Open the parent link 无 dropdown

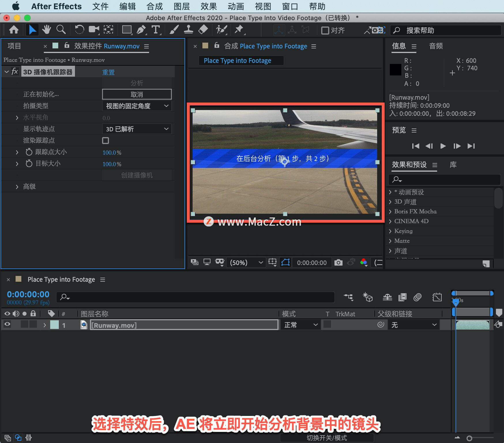pos(413,325)
